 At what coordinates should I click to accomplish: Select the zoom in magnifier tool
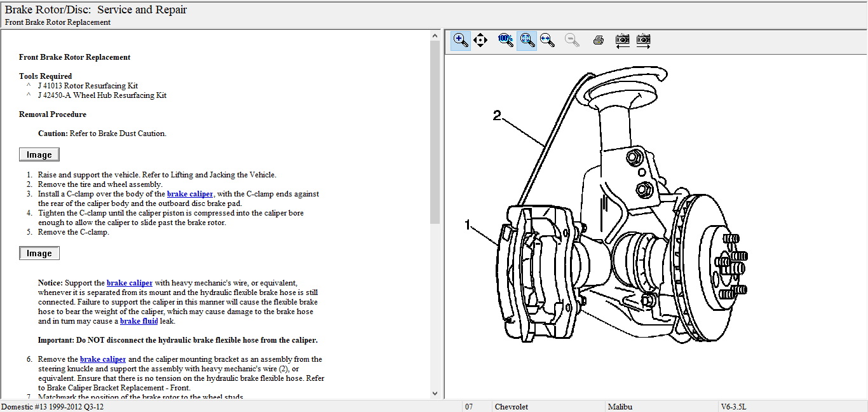click(x=461, y=40)
